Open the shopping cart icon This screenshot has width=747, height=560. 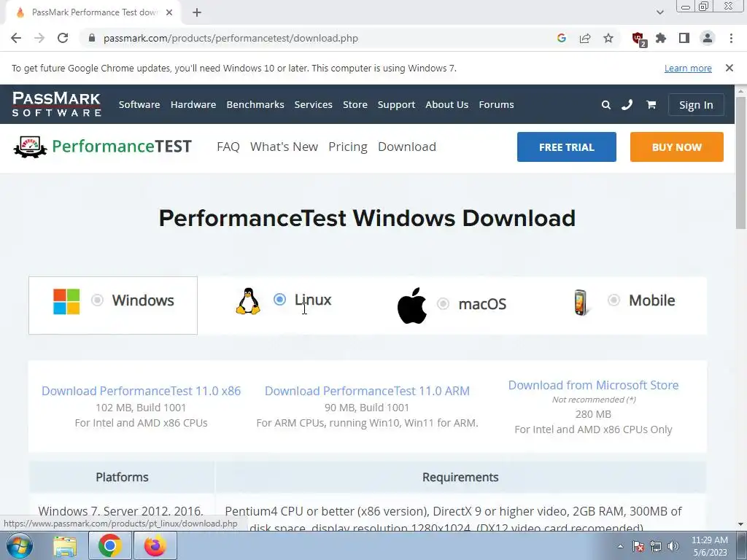651,105
